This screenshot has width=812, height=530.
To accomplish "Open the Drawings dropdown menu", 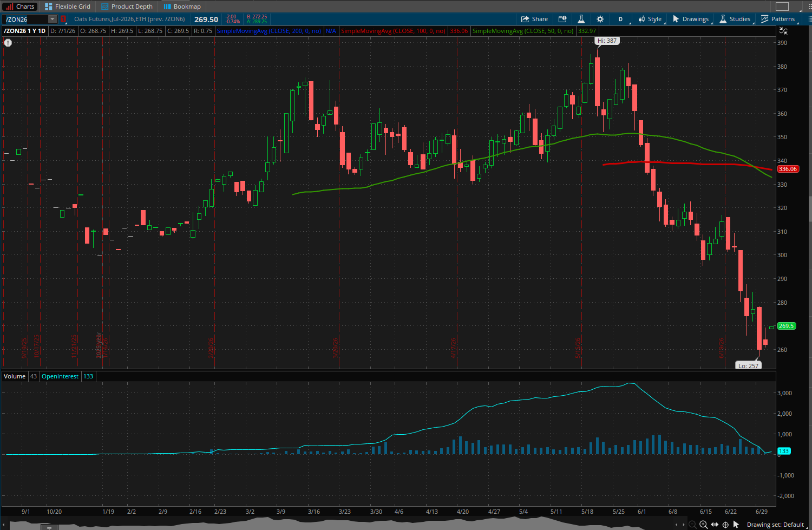I will [691, 19].
